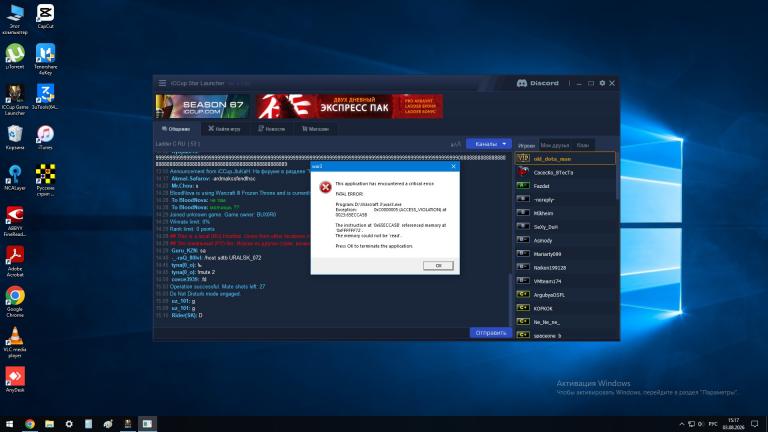Select the Клан tab
Screen dimensions: 768x432
coord(582,145)
